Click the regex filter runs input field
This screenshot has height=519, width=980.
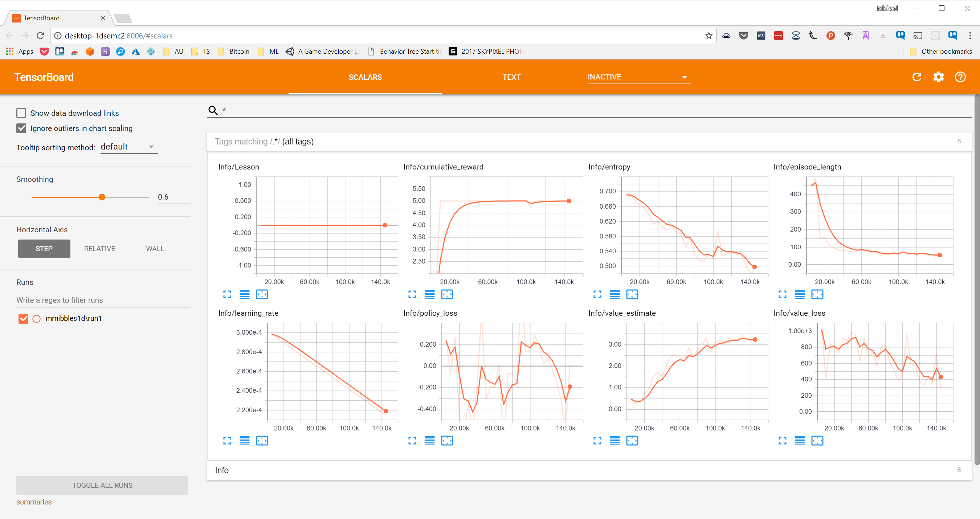tap(103, 300)
